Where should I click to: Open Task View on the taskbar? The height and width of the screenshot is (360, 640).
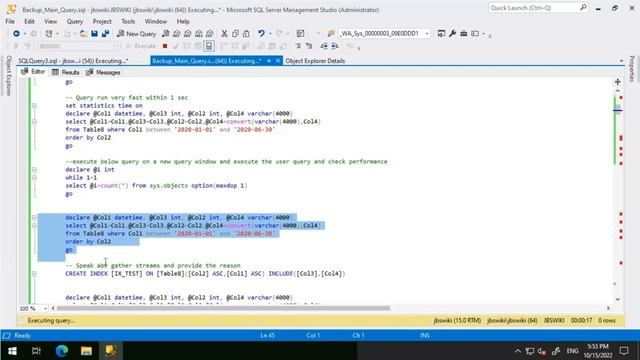pos(36,351)
